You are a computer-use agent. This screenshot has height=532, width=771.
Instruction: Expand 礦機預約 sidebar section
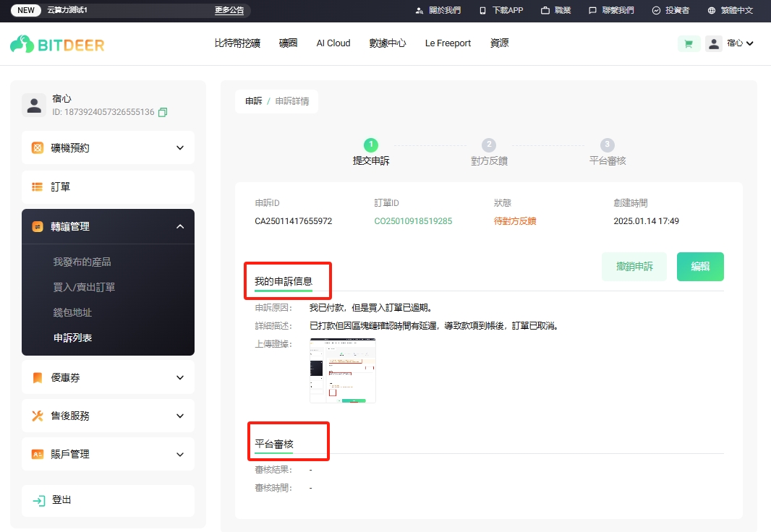pyautogui.click(x=180, y=148)
